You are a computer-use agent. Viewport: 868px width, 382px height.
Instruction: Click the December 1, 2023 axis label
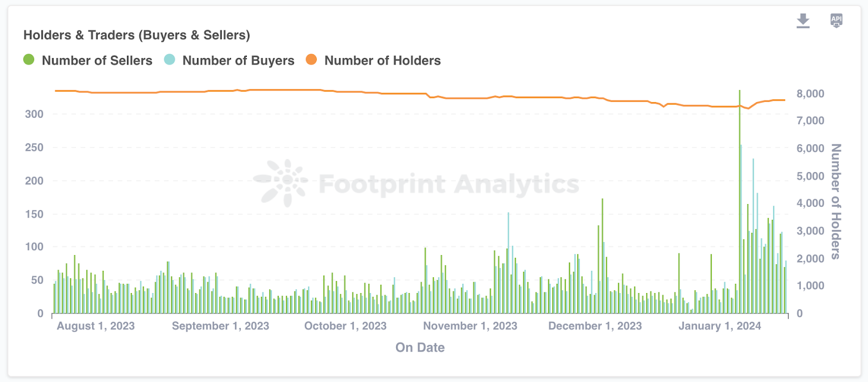pos(595,326)
